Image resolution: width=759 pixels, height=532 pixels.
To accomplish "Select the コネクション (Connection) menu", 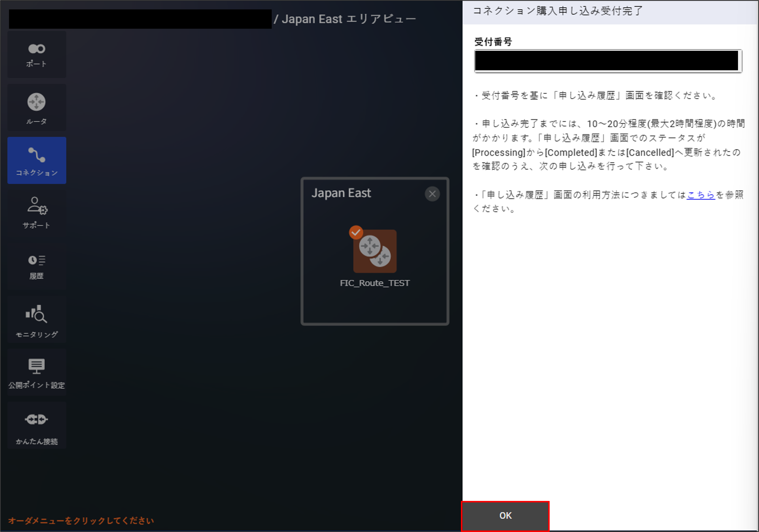I will click(x=37, y=160).
